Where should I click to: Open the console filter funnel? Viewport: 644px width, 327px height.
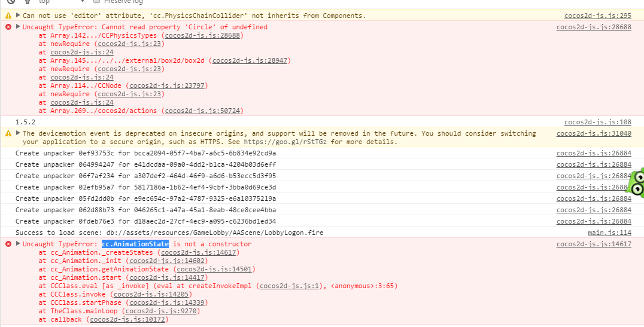point(27,2)
